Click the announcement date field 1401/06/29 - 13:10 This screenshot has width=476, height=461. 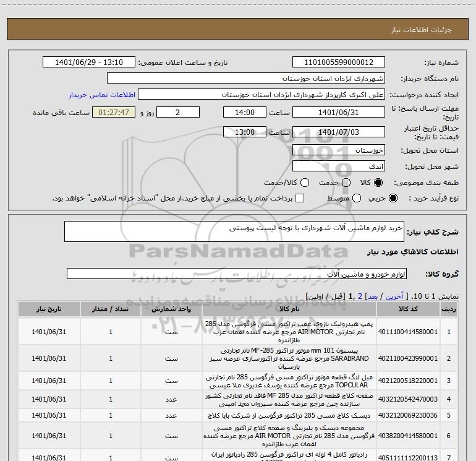89,62
